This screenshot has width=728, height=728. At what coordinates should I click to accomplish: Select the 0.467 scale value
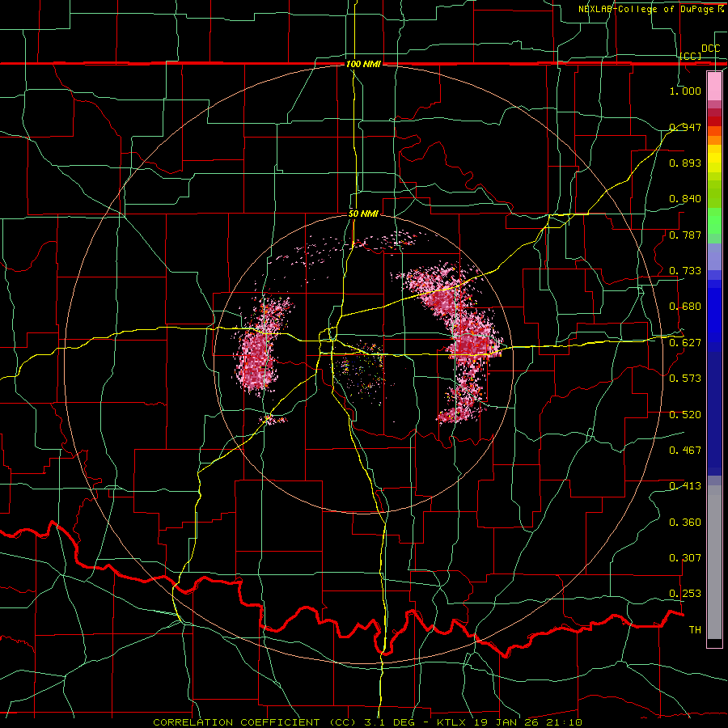[x=685, y=451]
